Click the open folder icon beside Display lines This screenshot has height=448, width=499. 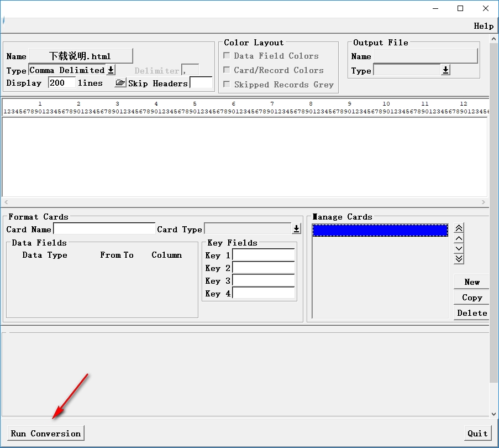pyautogui.click(x=120, y=83)
